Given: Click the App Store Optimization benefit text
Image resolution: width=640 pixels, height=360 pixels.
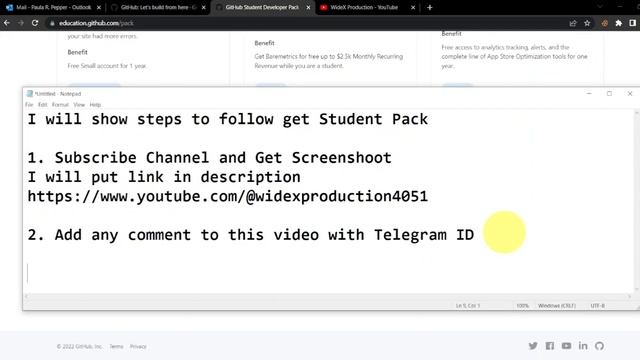Looking at the screenshot, I should coord(514,57).
